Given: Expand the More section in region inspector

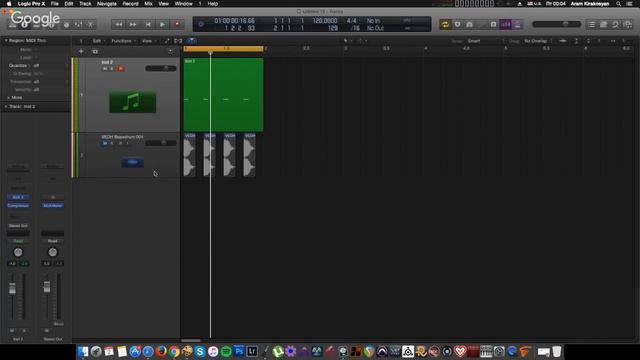Looking at the screenshot, I should [x=9, y=98].
